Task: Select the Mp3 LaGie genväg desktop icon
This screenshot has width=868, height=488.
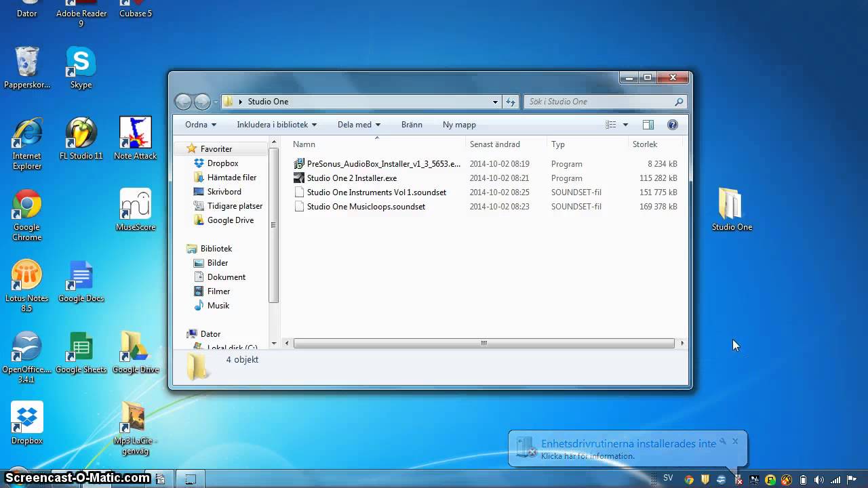Action: pos(136,428)
